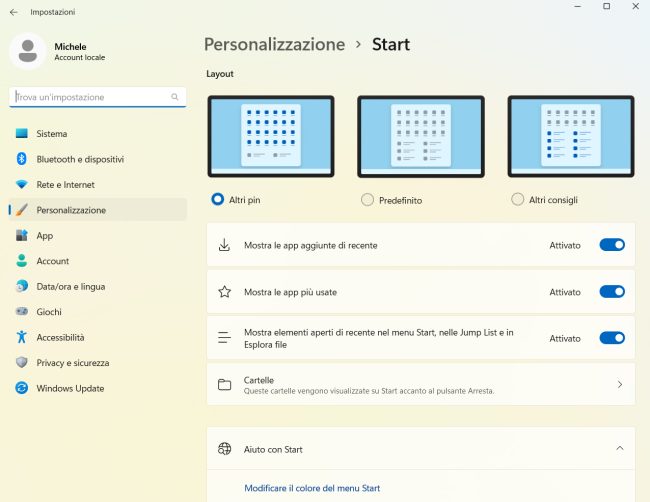Screen dimensions: 650x502
Task: Open Rete e Internet settings
Action: pyautogui.click(x=98, y=184)
